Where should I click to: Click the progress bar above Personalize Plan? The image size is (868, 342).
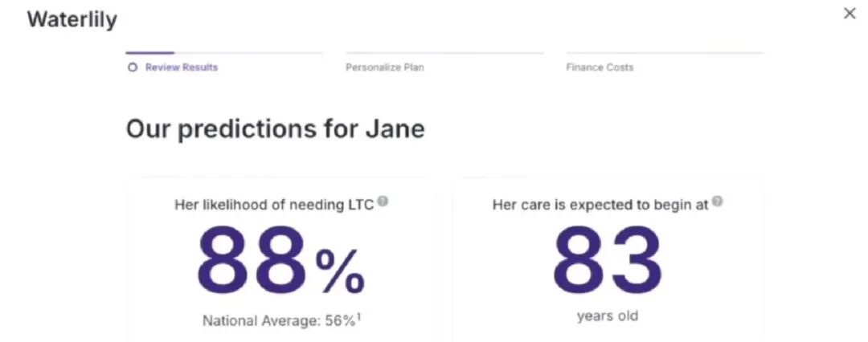(x=444, y=53)
